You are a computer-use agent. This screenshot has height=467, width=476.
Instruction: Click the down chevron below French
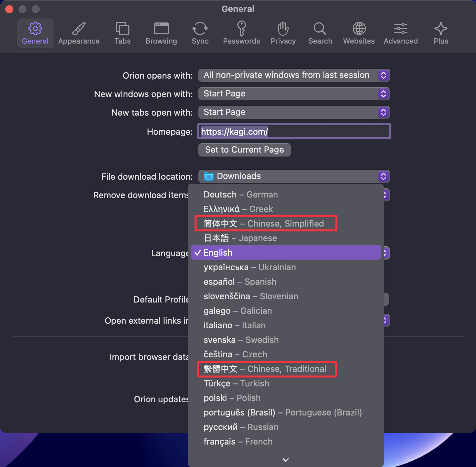point(286,459)
